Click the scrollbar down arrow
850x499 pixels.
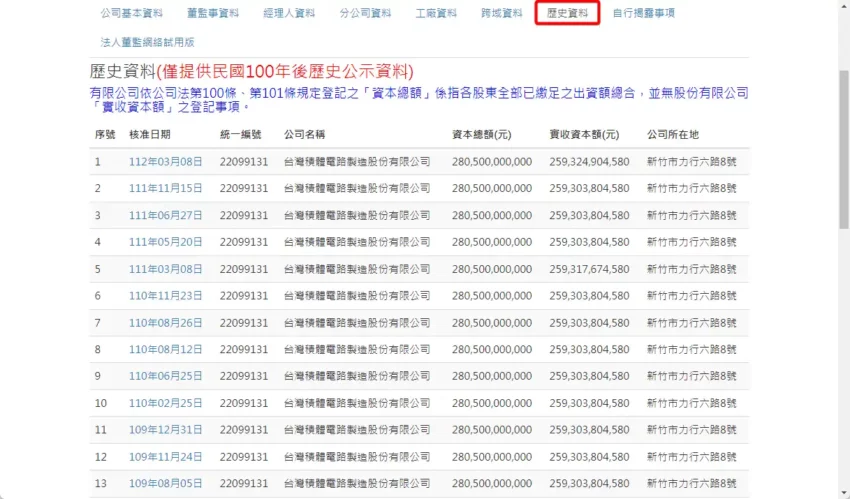(x=844, y=494)
